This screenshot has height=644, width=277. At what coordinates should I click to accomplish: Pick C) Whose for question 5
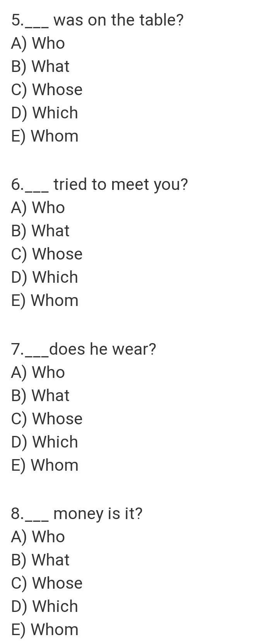click(47, 90)
